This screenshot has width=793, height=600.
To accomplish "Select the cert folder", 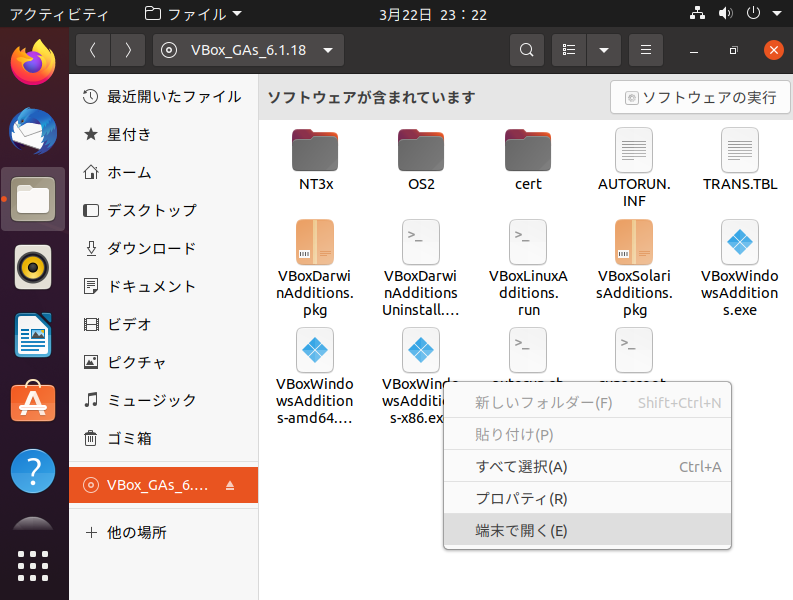I will tap(528, 160).
